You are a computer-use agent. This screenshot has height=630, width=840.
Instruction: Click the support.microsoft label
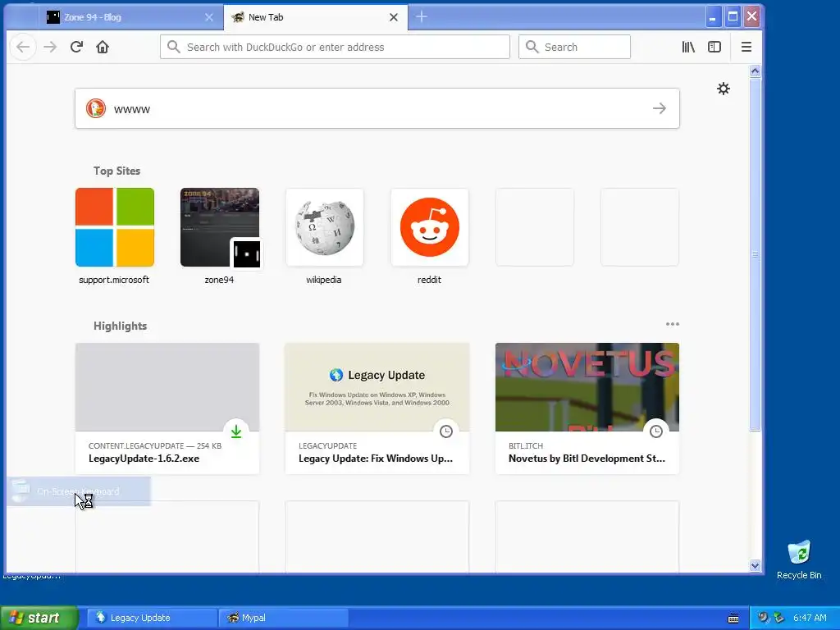click(114, 280)
